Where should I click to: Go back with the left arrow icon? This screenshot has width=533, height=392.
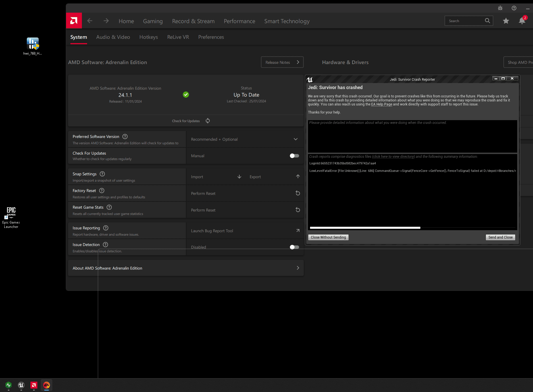click(90, 21)
